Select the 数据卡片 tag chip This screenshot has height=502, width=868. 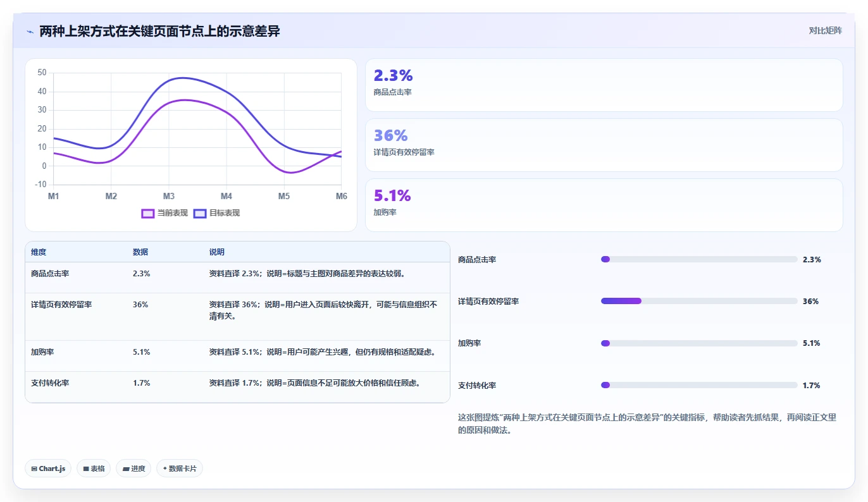click(x=180, y=468)
